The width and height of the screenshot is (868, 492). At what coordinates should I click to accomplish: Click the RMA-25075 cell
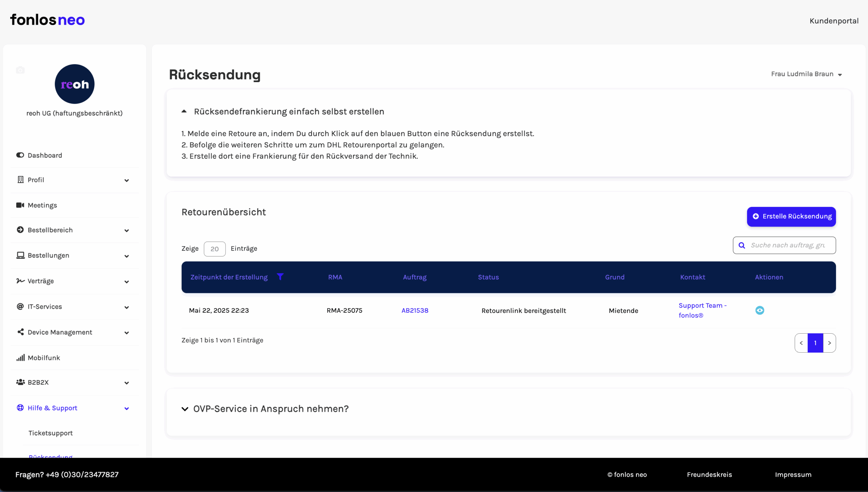click(x=344, y=310)
